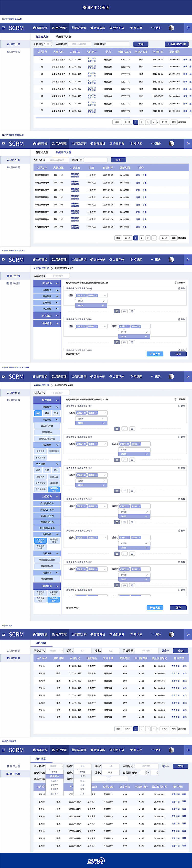Open 智能分析 nav item on 02 系统推荐人群 screen
This screenshot has height=868, width=192.
tap(98, 144)
